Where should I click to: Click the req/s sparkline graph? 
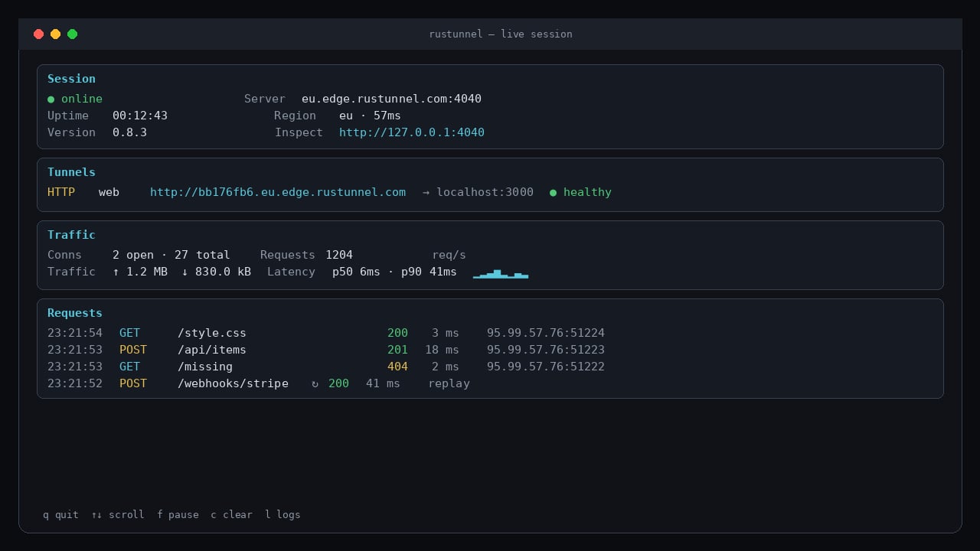click(x=501, y=273)
